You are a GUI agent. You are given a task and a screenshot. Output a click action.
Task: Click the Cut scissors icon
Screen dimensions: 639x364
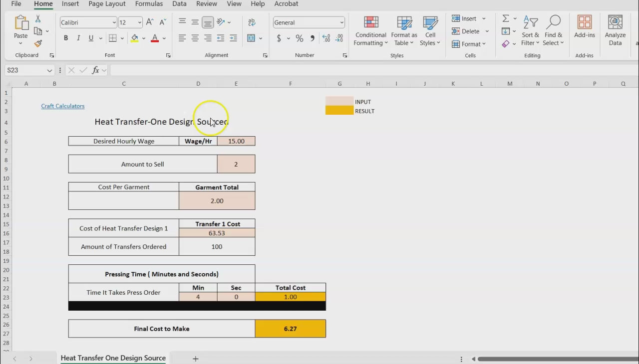coord(38,19)
